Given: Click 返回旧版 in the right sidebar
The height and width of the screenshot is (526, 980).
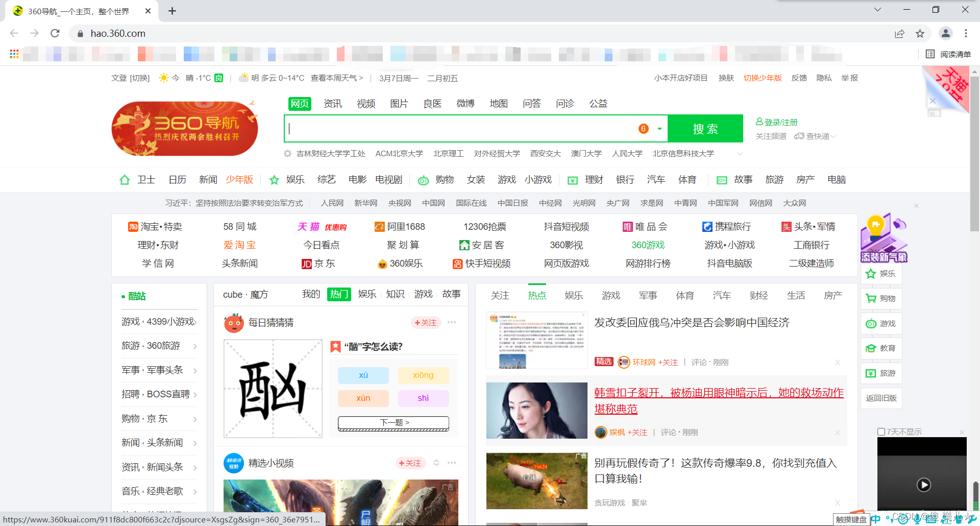Looking at the screenshot, I should click(881, 398).
